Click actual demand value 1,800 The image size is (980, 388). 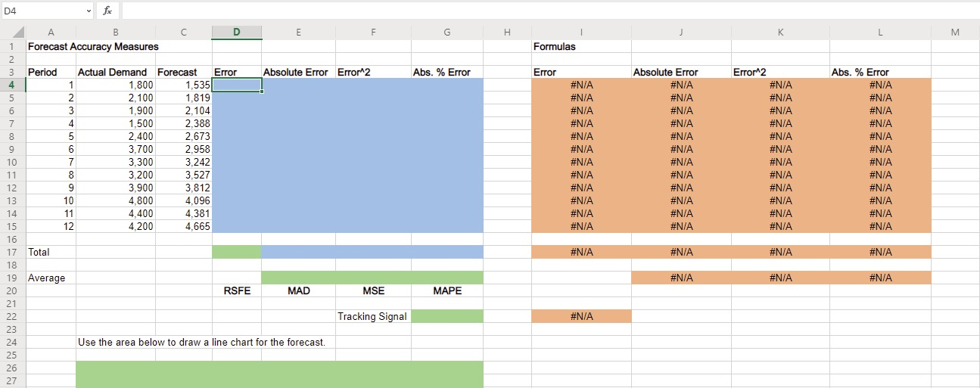point(115,85)
